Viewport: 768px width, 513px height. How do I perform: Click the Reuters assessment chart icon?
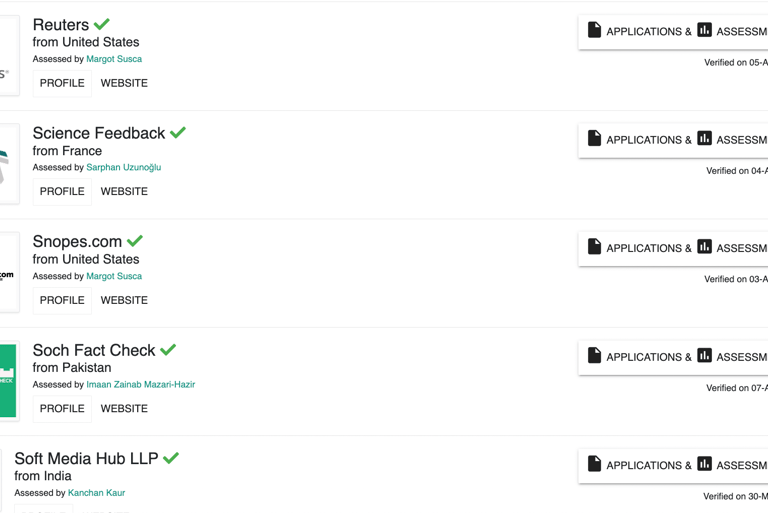704,30
